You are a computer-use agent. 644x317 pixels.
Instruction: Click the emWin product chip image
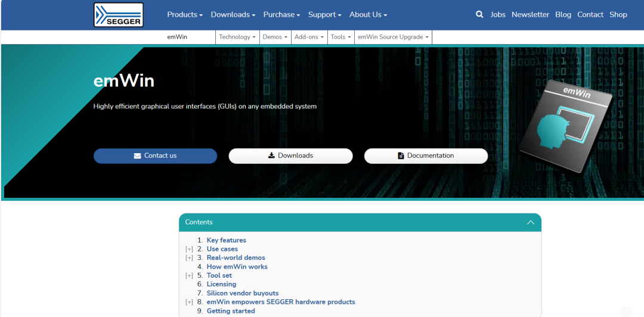[x=565, y=126]
